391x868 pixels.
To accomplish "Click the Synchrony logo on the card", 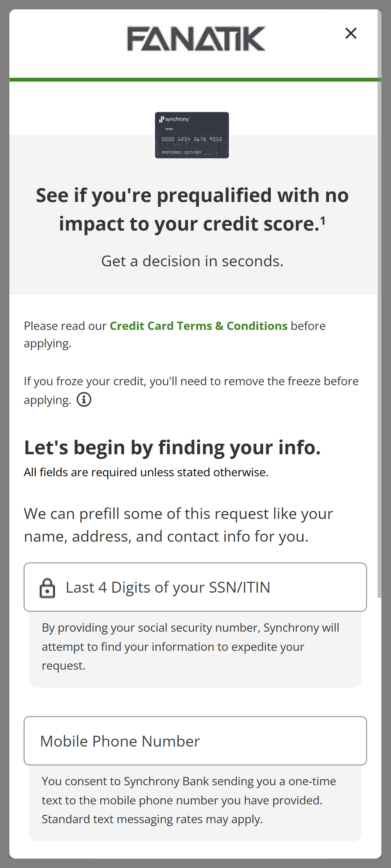I will [175, 119].
